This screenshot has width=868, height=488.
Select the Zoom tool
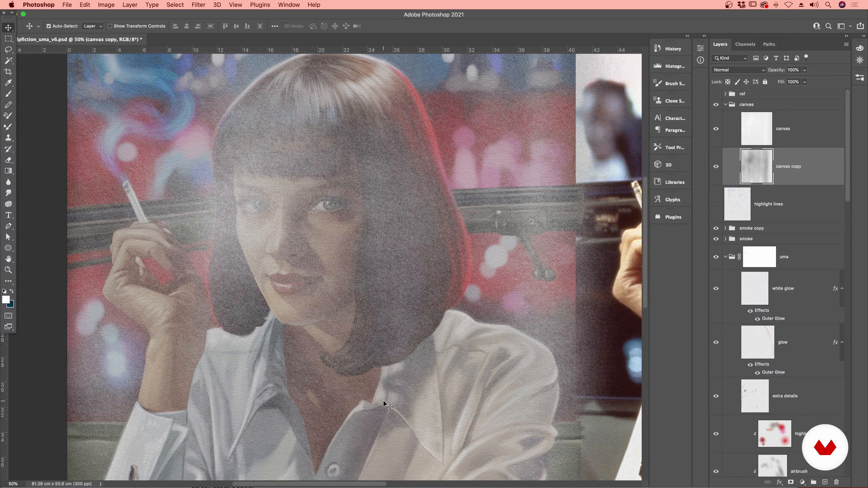[8, 270]
